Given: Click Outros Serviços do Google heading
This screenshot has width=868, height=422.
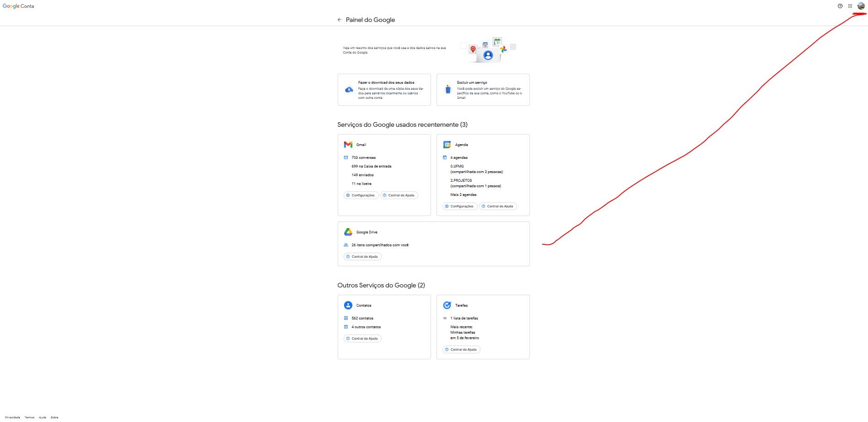Looking at the screenshot, I should pos(381,285).
